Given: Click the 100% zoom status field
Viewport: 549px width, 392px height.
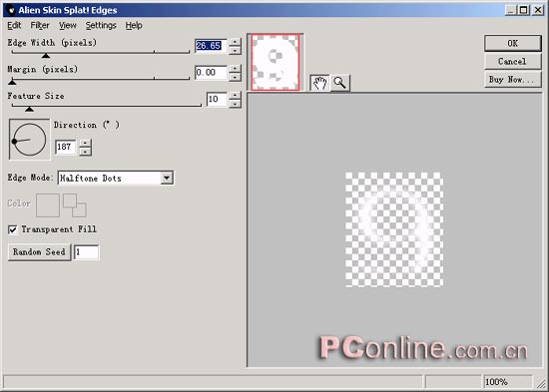Looking at the screenshot, I should click(x=508, y=381).
